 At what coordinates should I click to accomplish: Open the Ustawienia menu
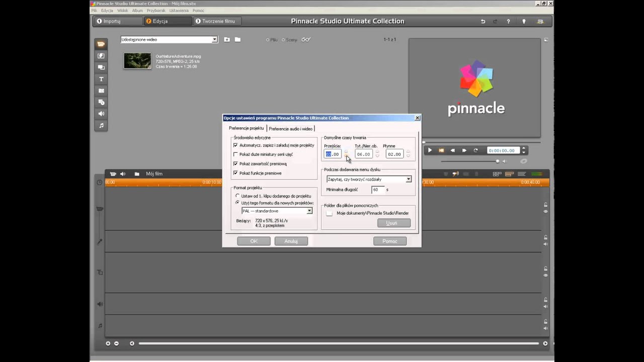coord(179,11)
